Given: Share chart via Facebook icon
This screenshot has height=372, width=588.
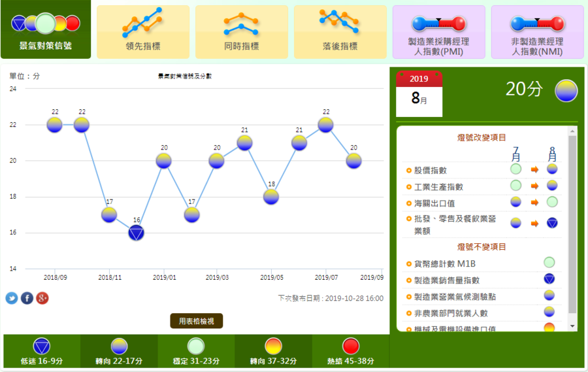Looking at the screenshot, I should point(27,298).
